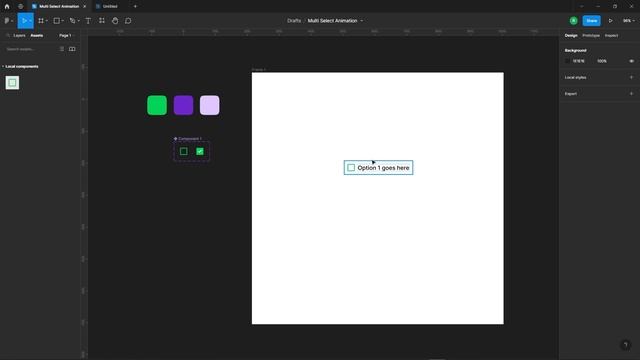Open the Community globe icon
This screenshot has height=360, width=640.
coord(20,6)
